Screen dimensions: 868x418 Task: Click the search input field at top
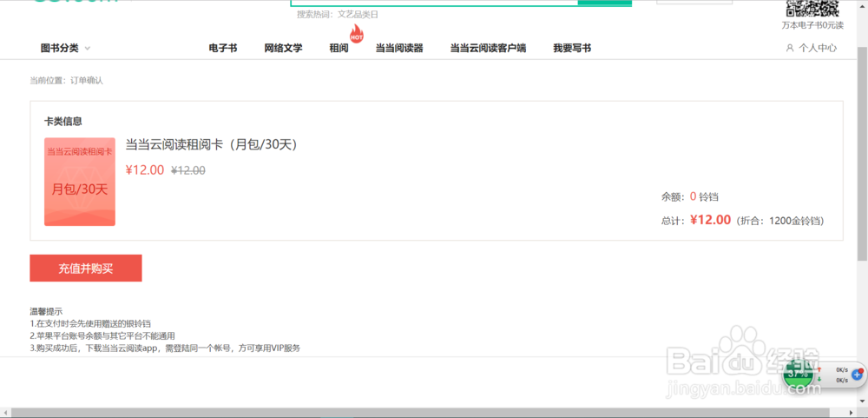coord(435,3)
